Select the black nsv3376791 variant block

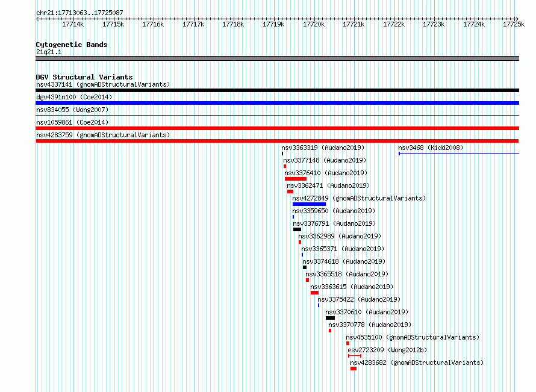(297, 229)
